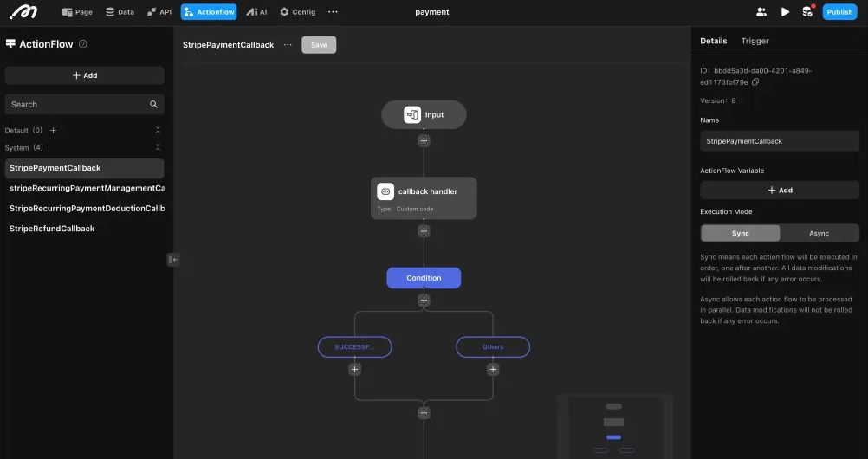Open the Config section
868x459 pixels.
coord(297,11)
